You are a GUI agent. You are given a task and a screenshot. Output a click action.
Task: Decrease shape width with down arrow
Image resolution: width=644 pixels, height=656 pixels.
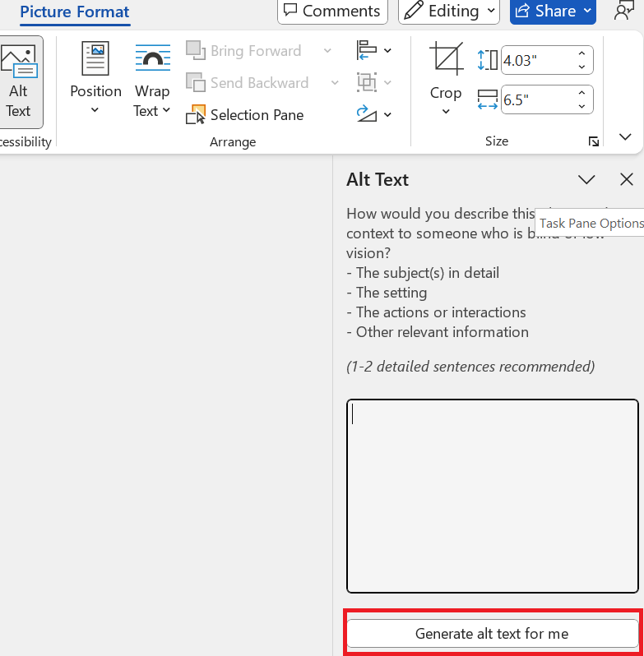click(x=582, y=106)
